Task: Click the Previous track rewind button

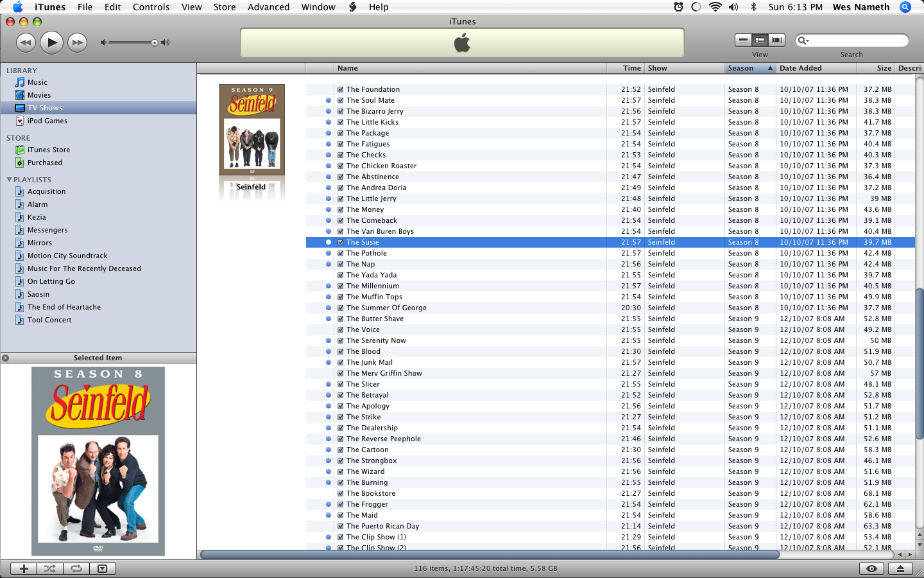Action: click(26, 43)
